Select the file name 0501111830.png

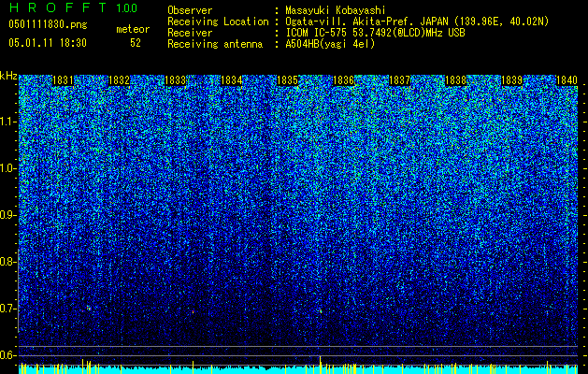click(48, 24)
